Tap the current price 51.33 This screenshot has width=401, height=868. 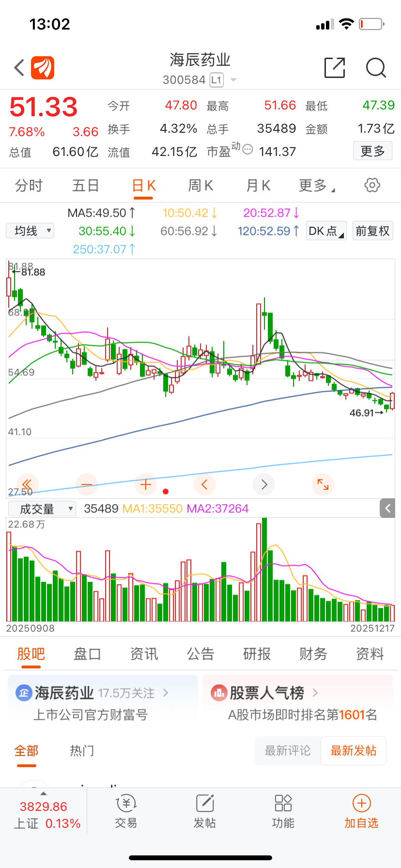pyautogui.click(x=44, y=107)
